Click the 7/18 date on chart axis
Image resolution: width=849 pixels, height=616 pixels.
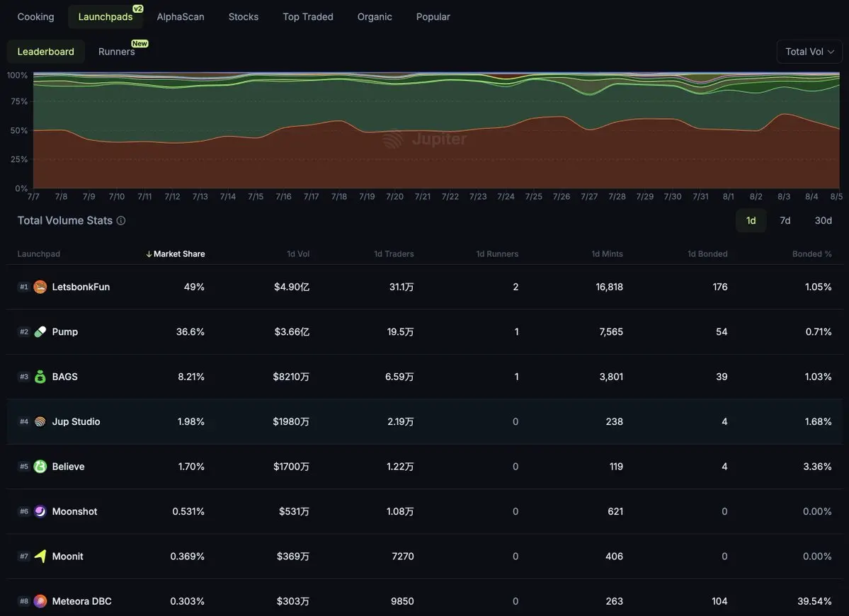339,197
